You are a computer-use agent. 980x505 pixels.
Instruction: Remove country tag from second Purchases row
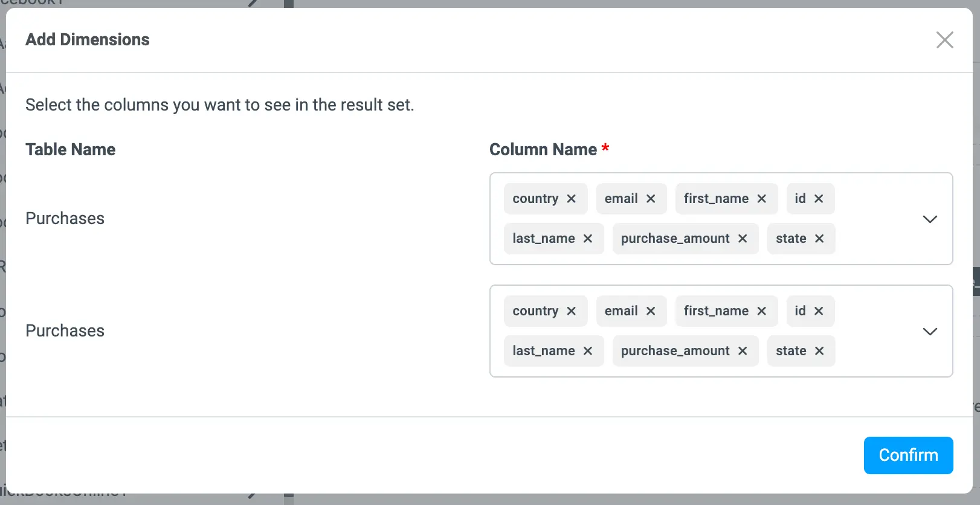571,311
